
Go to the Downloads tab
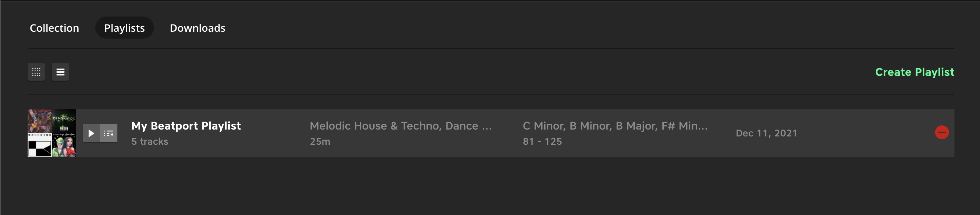(x=198, y=28)
